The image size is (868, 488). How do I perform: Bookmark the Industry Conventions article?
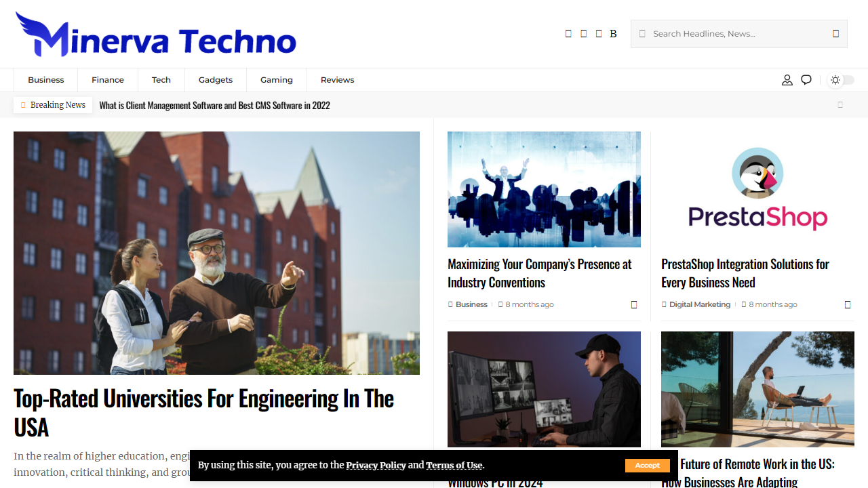coord(634,305)
